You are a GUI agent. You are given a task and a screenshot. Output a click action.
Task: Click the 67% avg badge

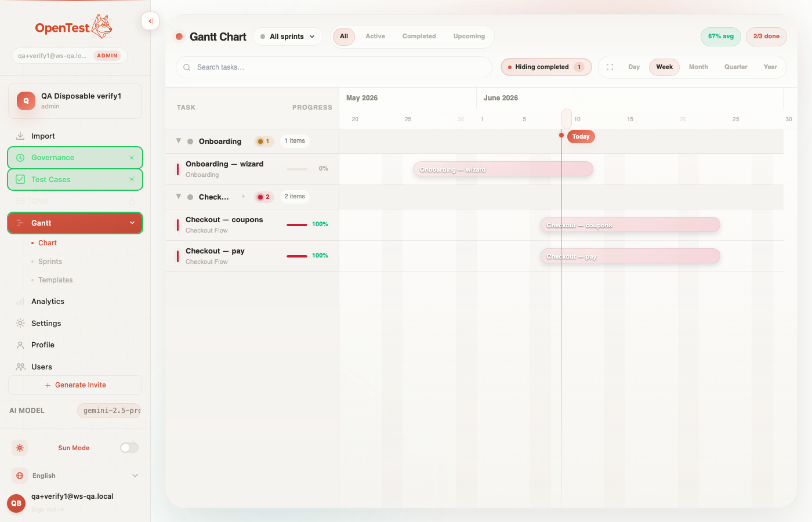[x=721, y=37]
